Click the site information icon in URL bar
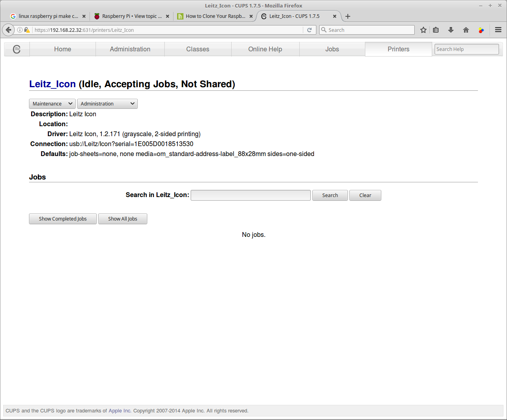Screen dimensions: 507x420 (20, 30)
